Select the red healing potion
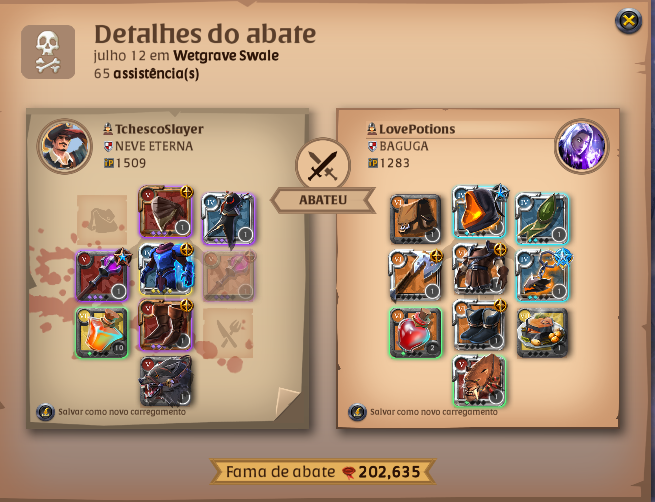This screenshot has height=502, width=655. [416, 332]
